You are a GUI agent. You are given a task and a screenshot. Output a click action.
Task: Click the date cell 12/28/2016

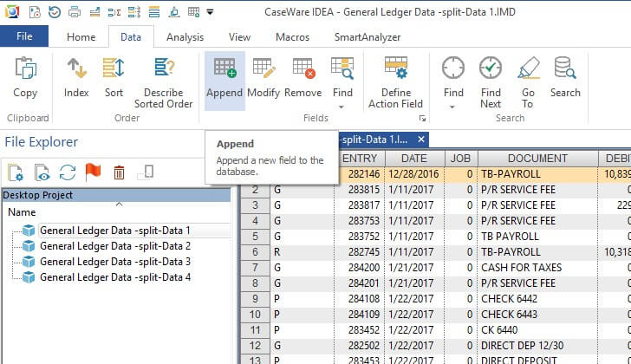click(414, 174)
